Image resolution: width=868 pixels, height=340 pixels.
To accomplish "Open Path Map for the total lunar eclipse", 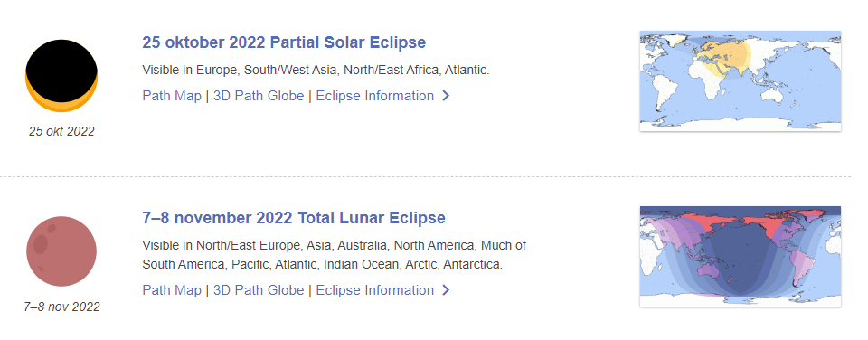I will coord(172,290).
